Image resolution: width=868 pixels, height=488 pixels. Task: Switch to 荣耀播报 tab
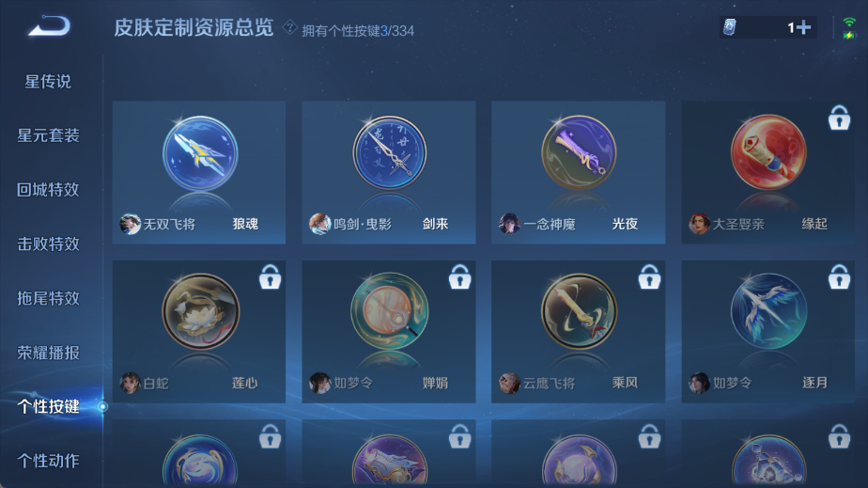click(x=48, y=353)
